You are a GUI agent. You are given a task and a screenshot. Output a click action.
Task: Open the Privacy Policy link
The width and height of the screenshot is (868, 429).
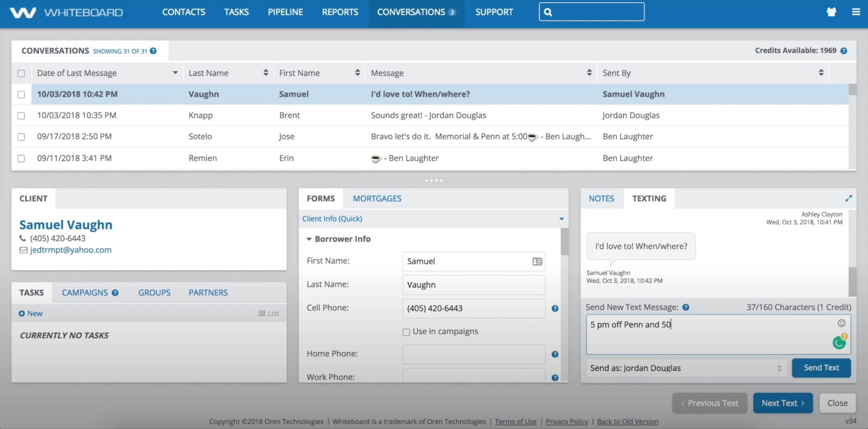click(567, 422)
